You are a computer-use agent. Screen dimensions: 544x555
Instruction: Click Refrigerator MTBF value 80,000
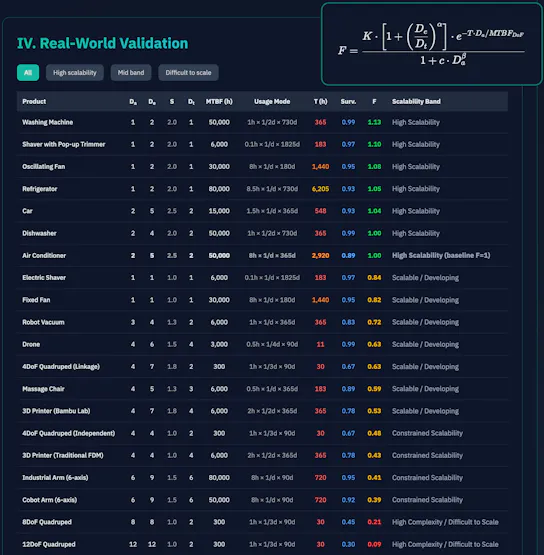219,189
